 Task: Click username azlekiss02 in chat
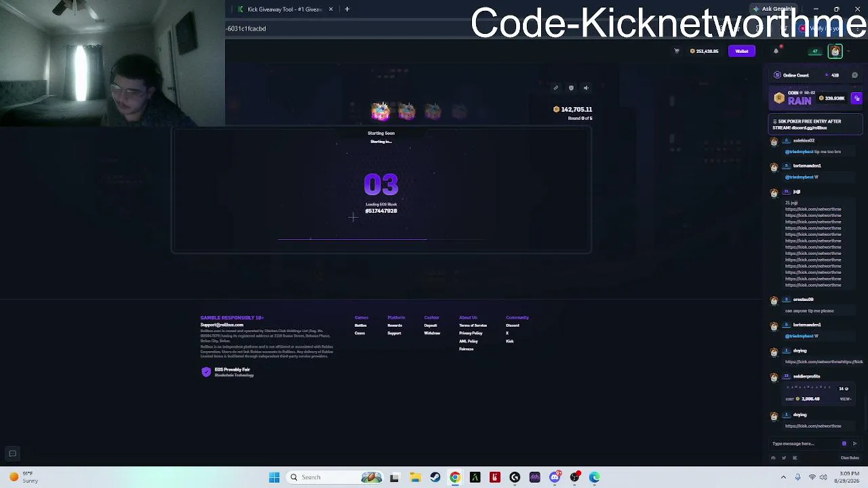tap(804, 140)
